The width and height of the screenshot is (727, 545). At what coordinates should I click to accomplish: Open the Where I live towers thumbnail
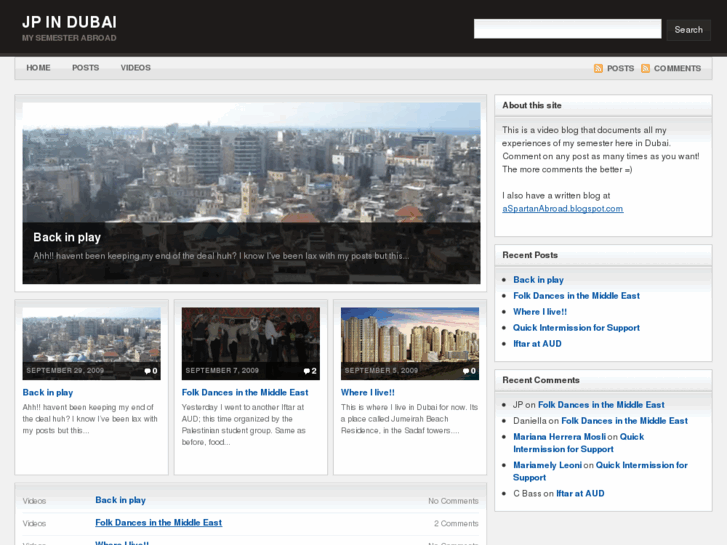[x=410, y=344]
